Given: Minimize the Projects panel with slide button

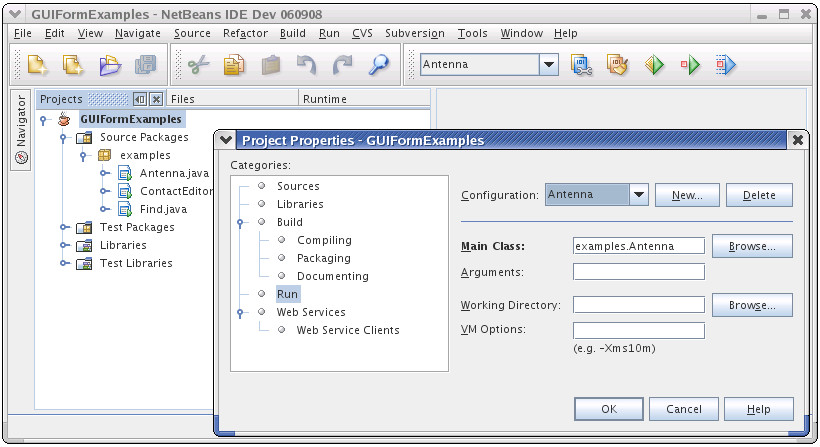Looking at the screenshot, I should coord(140,99).
